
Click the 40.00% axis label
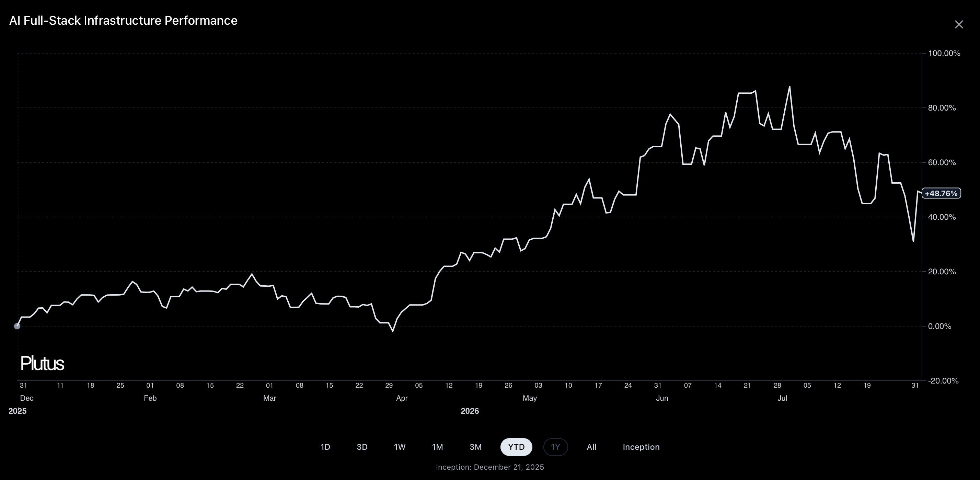942,217
